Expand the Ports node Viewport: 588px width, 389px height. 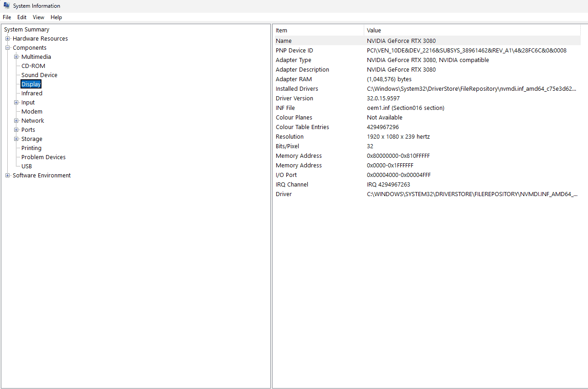click(x=16, y=130)
